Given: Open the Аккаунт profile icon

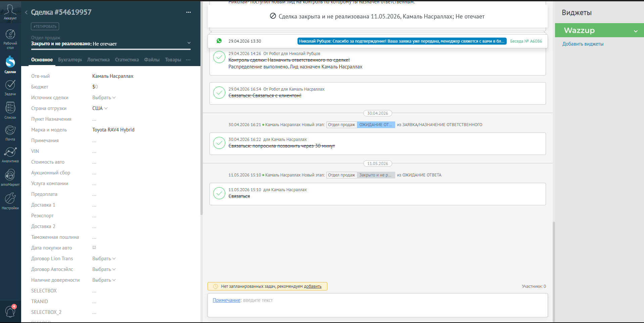Looking at the screenshot, I should point(10,12).
